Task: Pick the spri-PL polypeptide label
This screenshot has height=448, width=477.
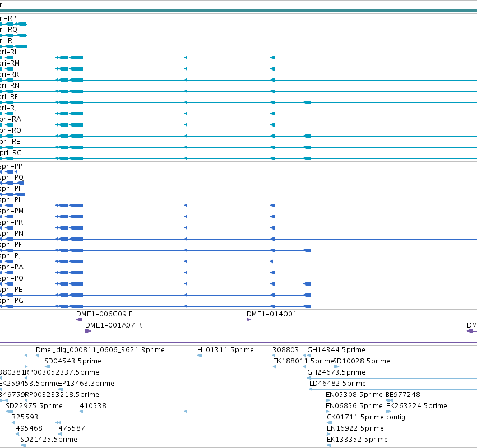Action: 11,200
